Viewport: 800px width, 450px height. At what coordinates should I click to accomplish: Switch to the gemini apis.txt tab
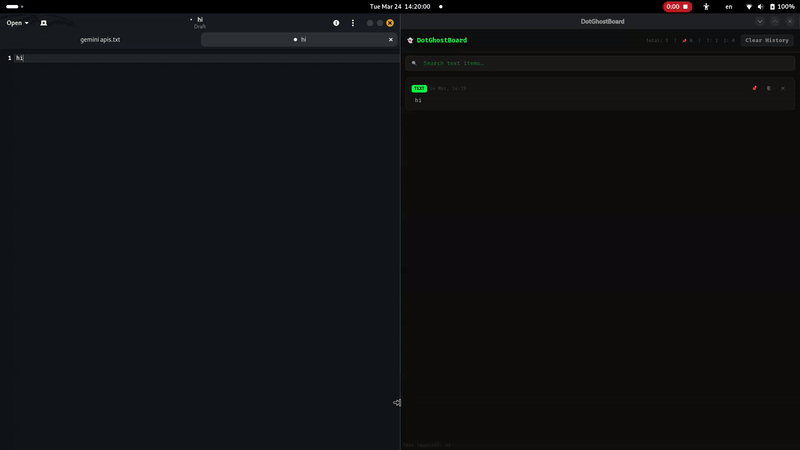click(x=100, y=39)
